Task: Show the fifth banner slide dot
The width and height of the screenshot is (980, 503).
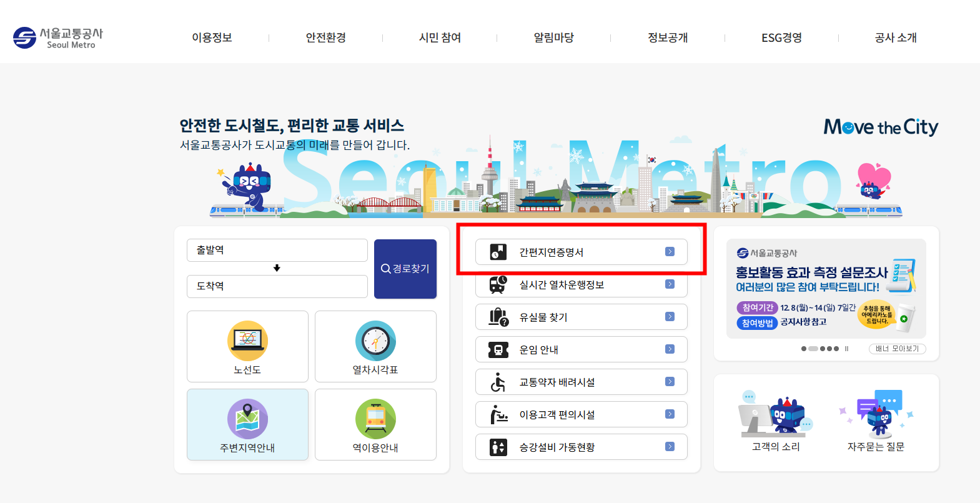Action: (836, 349)
